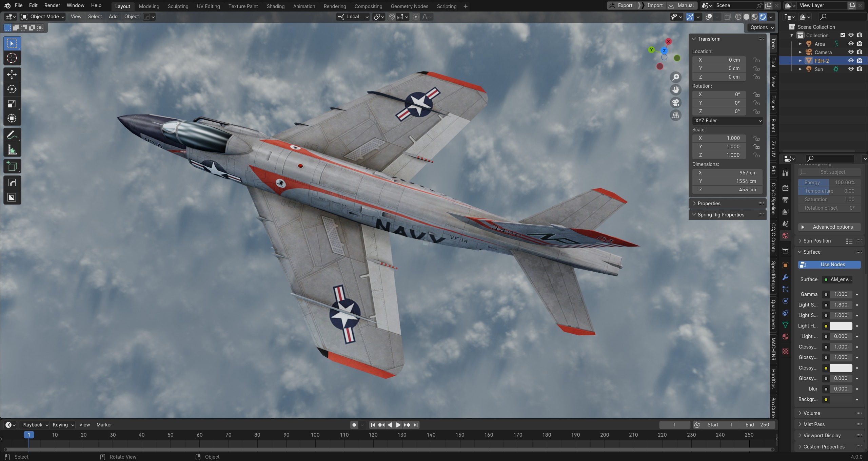Viewport: 868px width, 461px height.
Task: Uncheck the Collection exclude checkbox
Action: [x=843, y=35]
